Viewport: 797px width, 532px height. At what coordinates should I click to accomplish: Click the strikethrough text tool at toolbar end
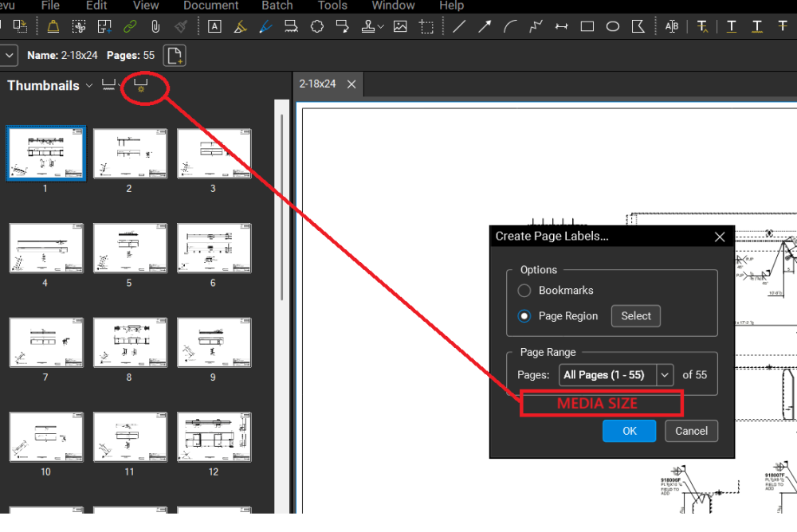click(x=783, y=26)
